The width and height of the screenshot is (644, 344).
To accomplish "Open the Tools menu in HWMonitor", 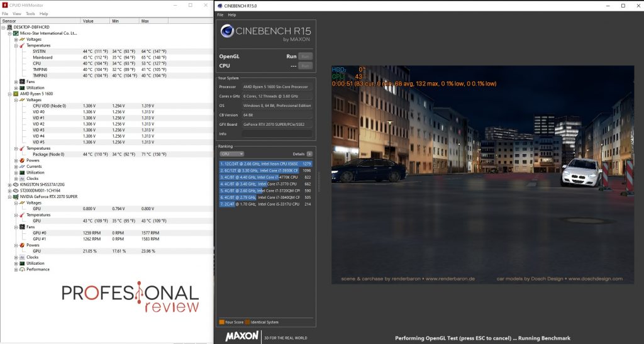I will tap(30, 14).
